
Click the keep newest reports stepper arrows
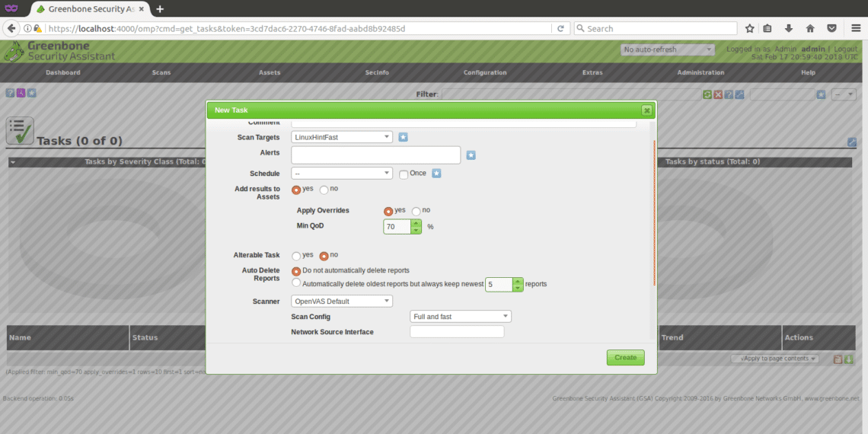[x=518, y=285]
